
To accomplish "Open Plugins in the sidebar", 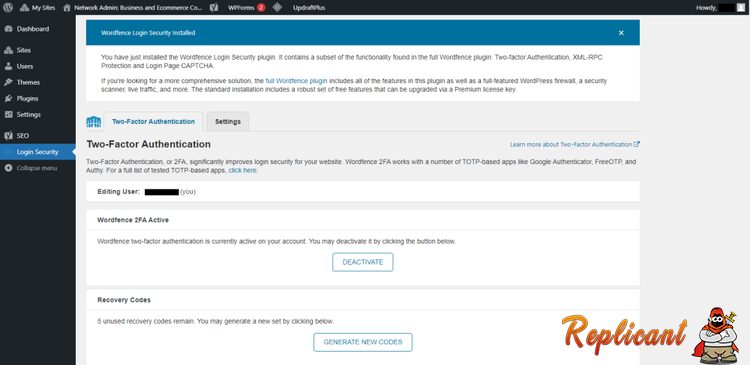I will click(38, 99).
